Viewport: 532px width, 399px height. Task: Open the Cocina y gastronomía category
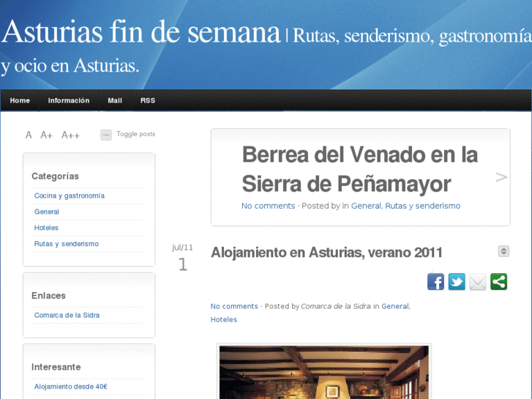pos(70,195)
